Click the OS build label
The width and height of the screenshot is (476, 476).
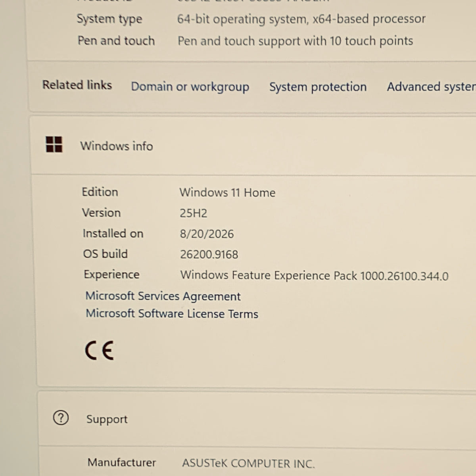(105, 254)
